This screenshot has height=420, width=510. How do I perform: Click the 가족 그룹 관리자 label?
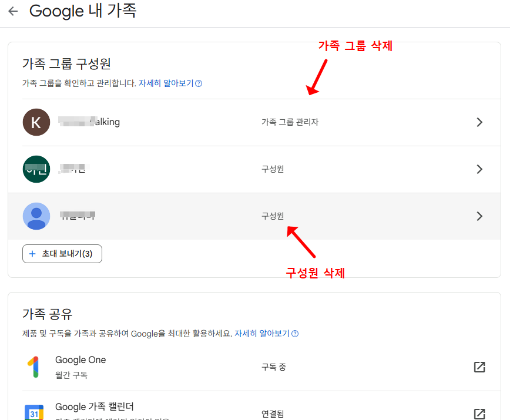coord(290,122)
